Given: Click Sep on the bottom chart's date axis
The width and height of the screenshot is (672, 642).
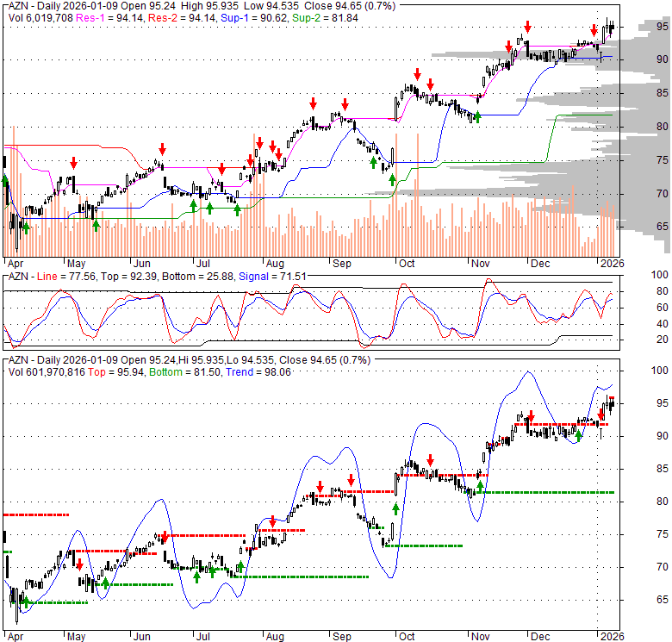Looking at the screenshot, I should [x=341, y=637].
